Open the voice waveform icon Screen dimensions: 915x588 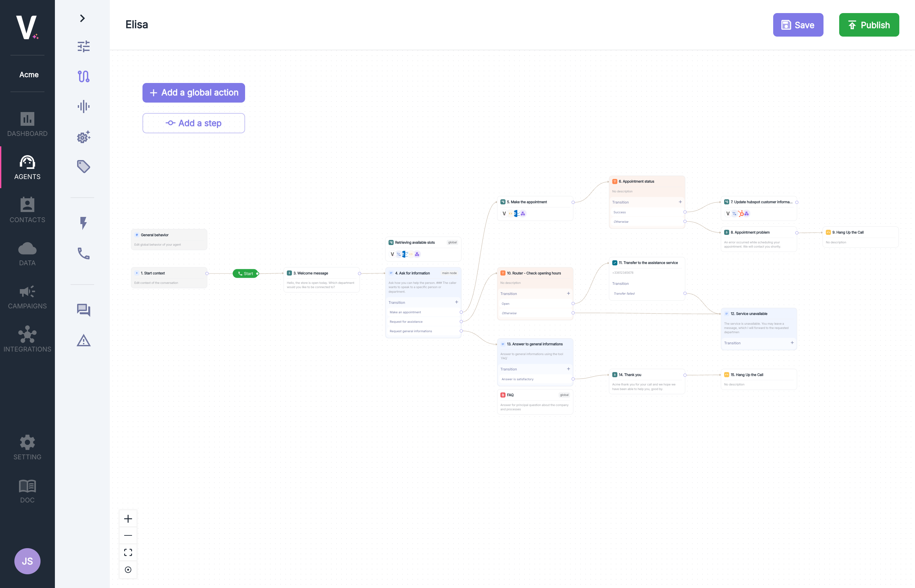[x=83, y=106]
